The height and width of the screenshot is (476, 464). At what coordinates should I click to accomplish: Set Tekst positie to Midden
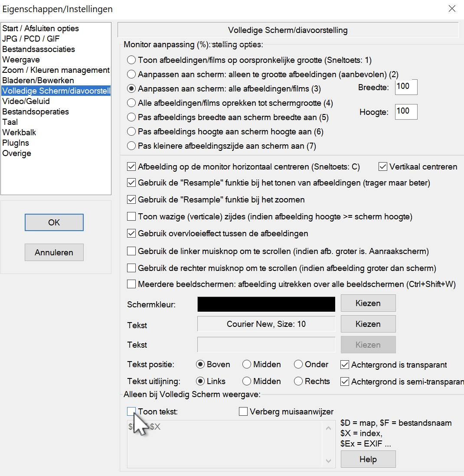pyautogui.click(x=247, y=364)
